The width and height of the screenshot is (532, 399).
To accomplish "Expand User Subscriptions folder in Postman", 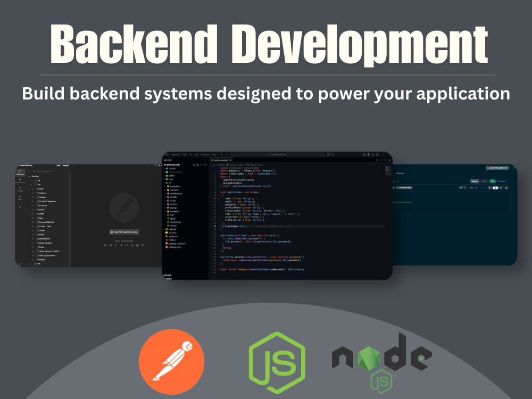I will [33, 255].
